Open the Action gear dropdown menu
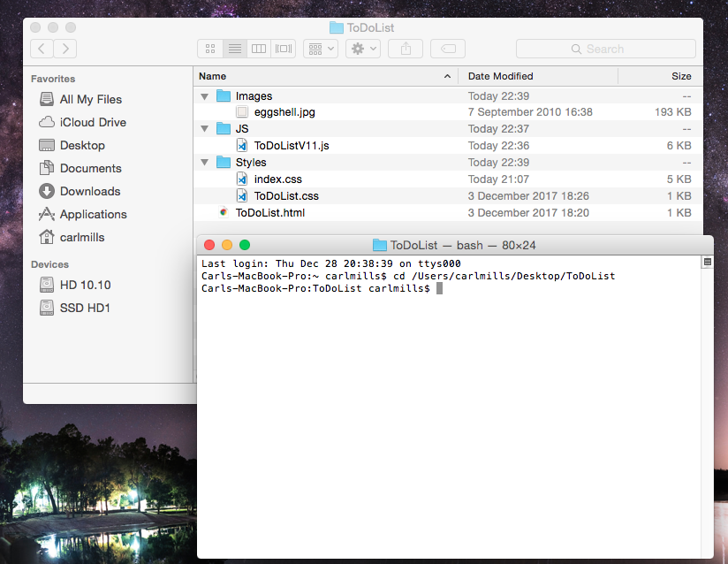 pos(363,49)
